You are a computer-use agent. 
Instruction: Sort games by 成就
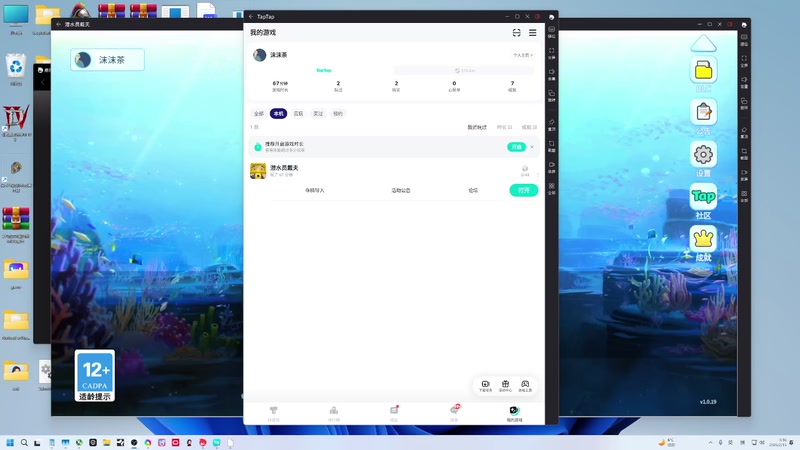pyautogui.click(x=529, y=127)
